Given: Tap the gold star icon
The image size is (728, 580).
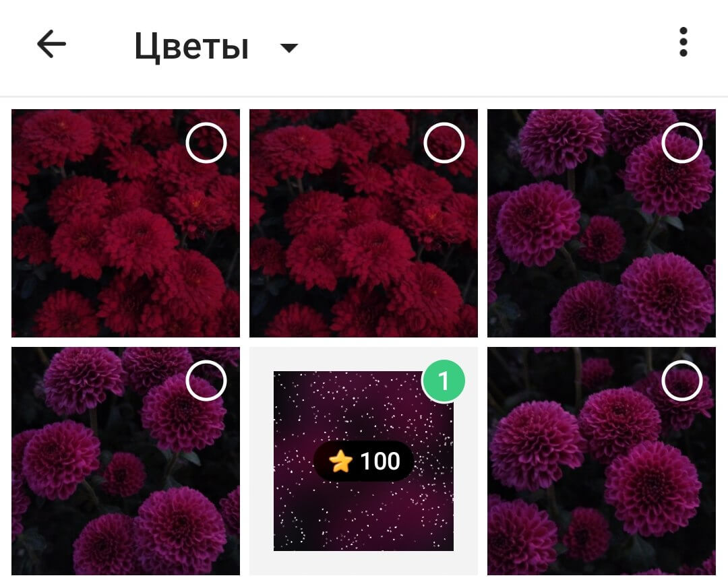Looking at the screenshot, I should pyautogui.click(x=340, y=461).
